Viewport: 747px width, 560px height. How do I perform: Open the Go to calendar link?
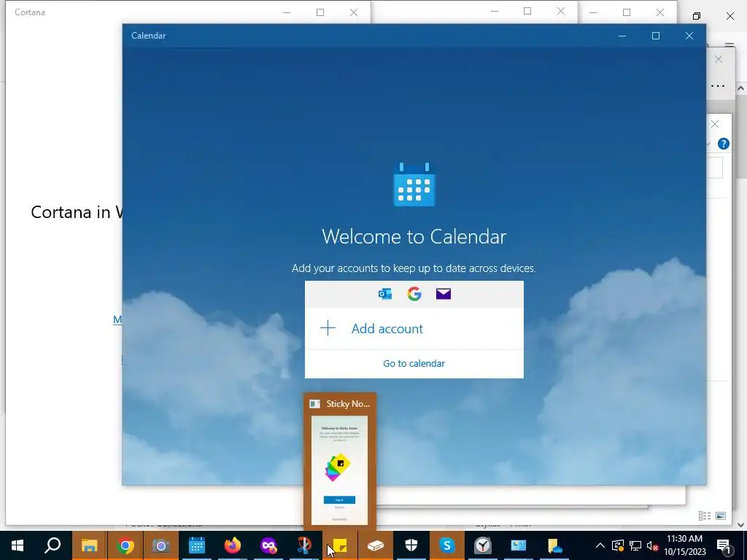(414, 363)
